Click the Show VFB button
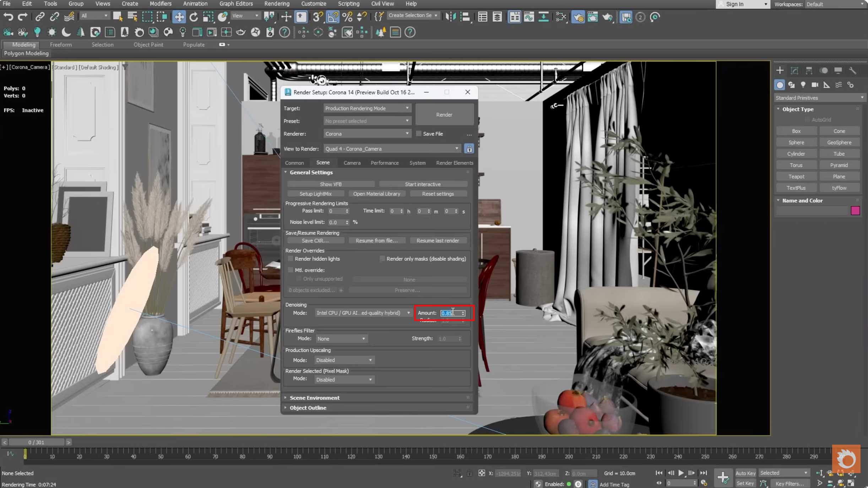 pyautogui.click(x=331, y=184)
